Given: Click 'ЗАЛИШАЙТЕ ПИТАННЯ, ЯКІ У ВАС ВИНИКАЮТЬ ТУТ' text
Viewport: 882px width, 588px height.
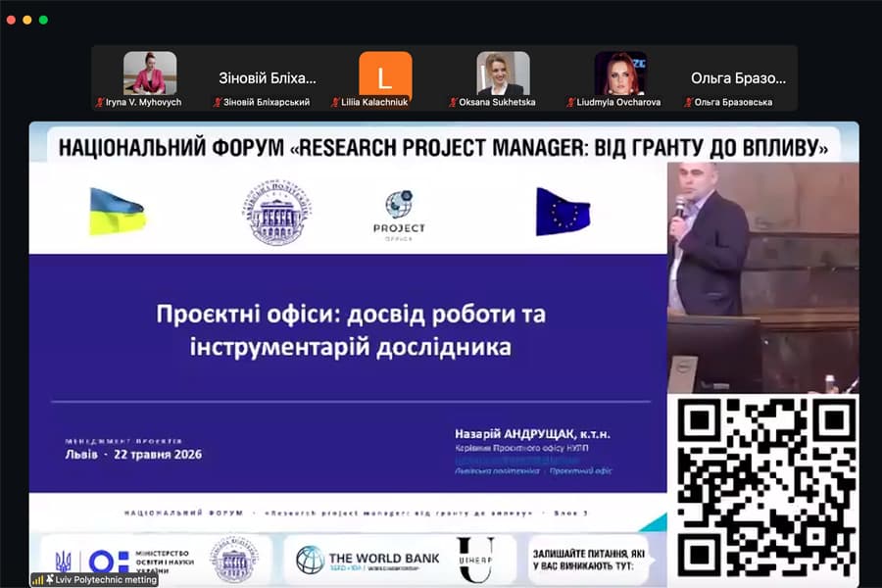Looking at the screenshot, I should 588,560.
